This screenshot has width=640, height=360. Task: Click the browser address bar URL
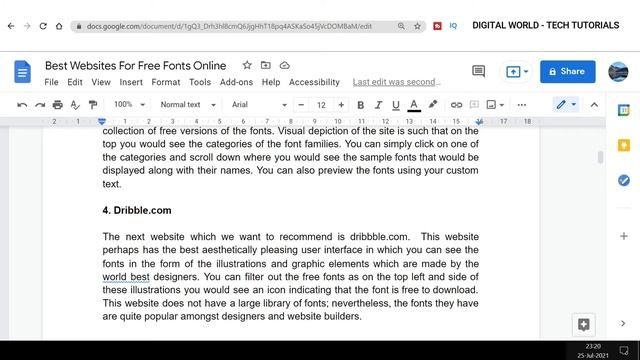(229, 26)
